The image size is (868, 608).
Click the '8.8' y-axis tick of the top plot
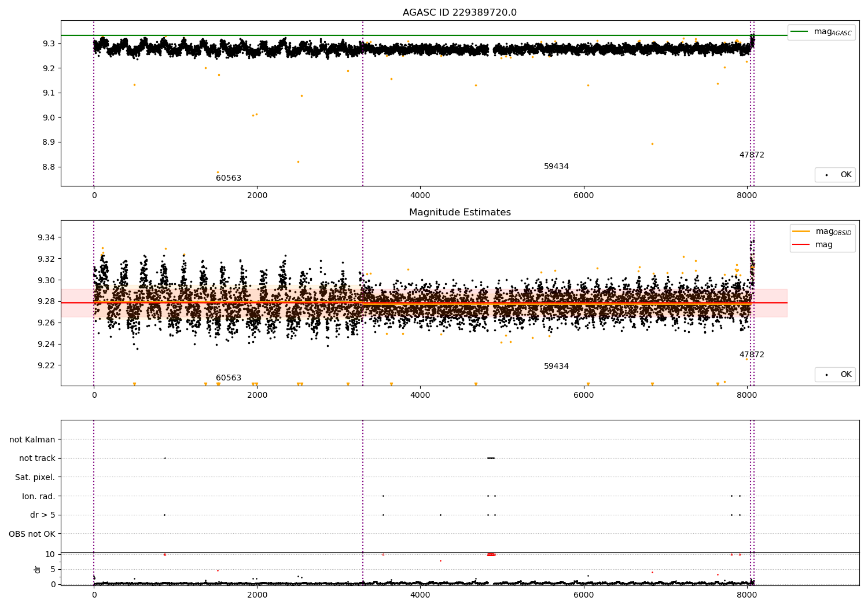coord(49,167)
